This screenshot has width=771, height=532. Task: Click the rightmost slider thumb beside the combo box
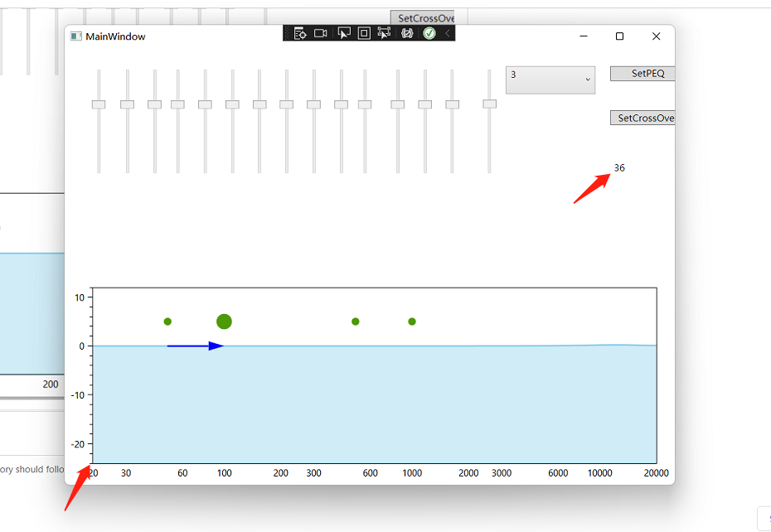point(490,104)
